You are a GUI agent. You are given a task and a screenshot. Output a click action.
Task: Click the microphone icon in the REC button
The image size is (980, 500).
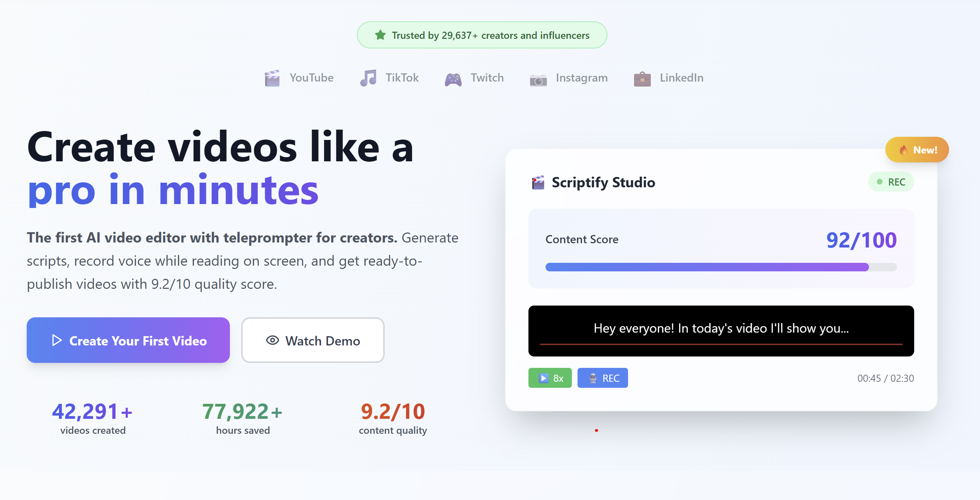pyautogui.click(x=592, y=378)
